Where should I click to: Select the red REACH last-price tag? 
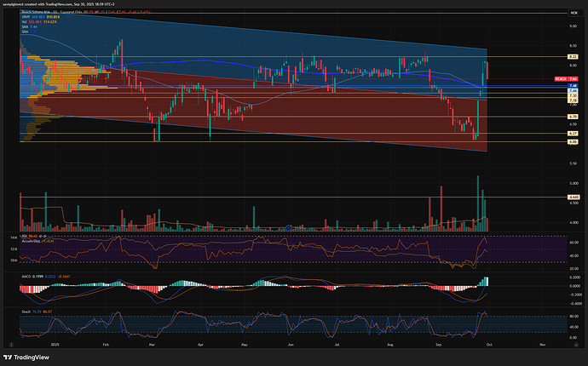point(571,78)
